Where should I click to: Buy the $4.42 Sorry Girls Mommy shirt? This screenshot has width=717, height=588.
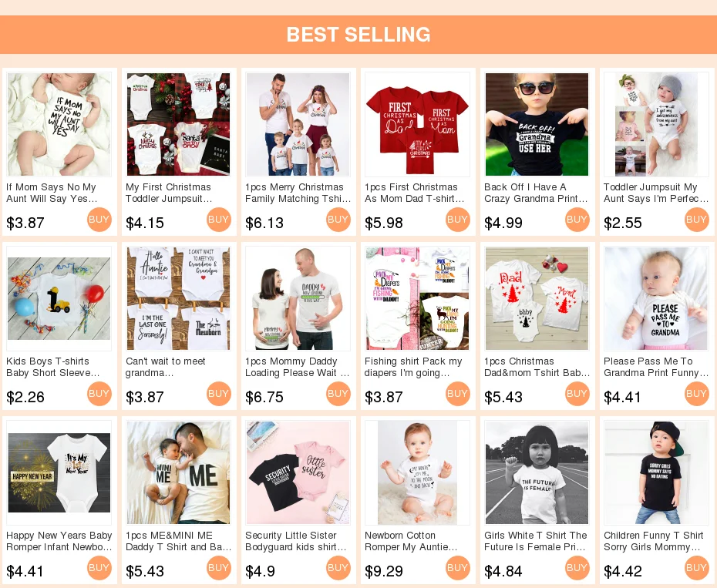tap(696, 568)
